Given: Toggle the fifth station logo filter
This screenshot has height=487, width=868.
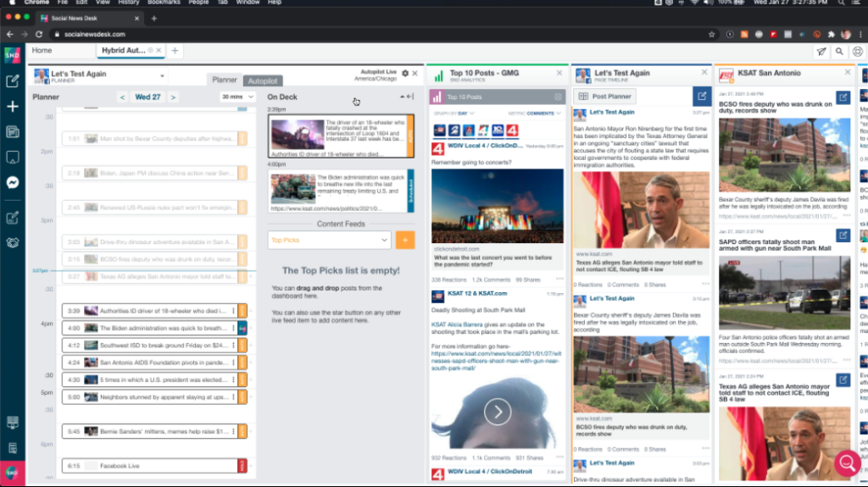Looking at the screenshot, I should coord(498,130).
